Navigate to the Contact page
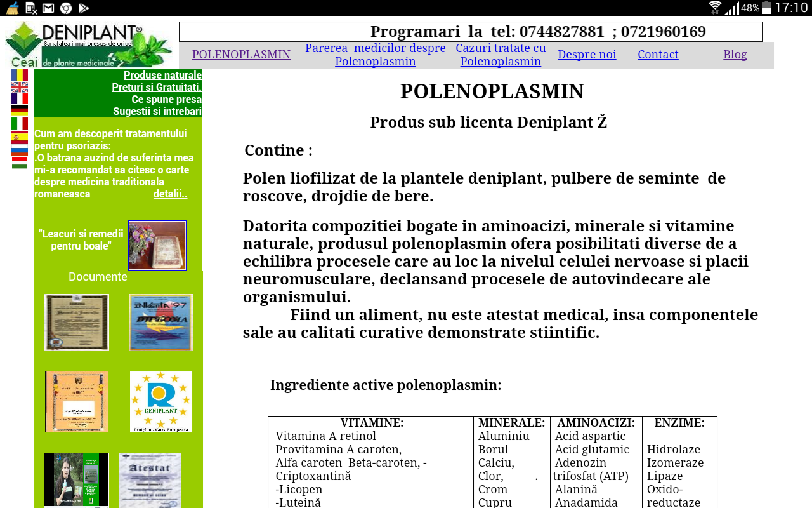 (x=658, y=55)
